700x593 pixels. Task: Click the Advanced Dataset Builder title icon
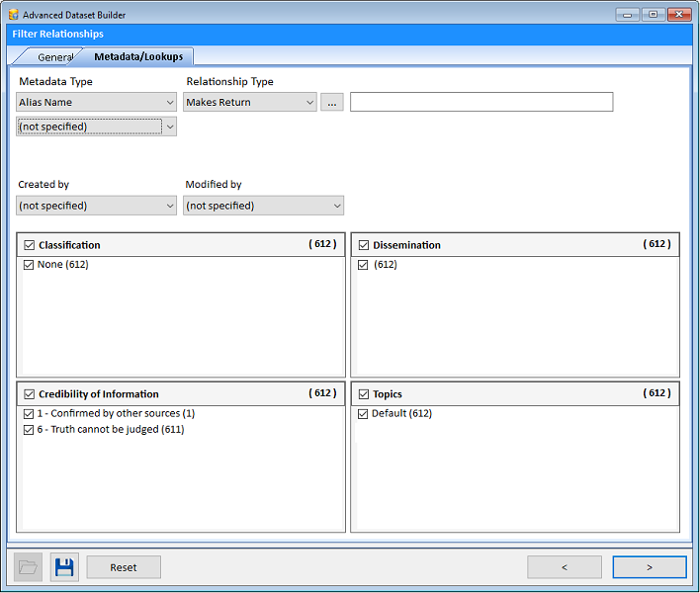tap(14, 15)
